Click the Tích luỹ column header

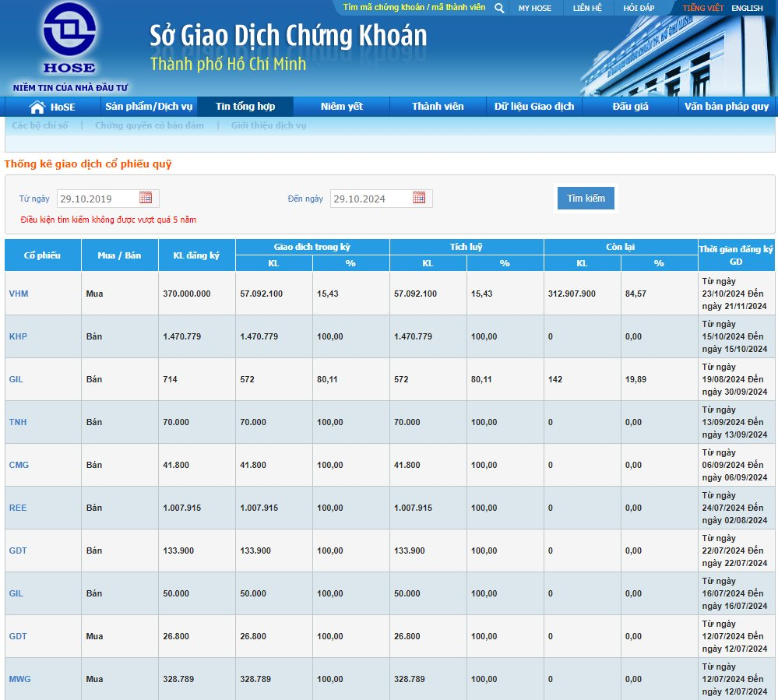[466, 247]
